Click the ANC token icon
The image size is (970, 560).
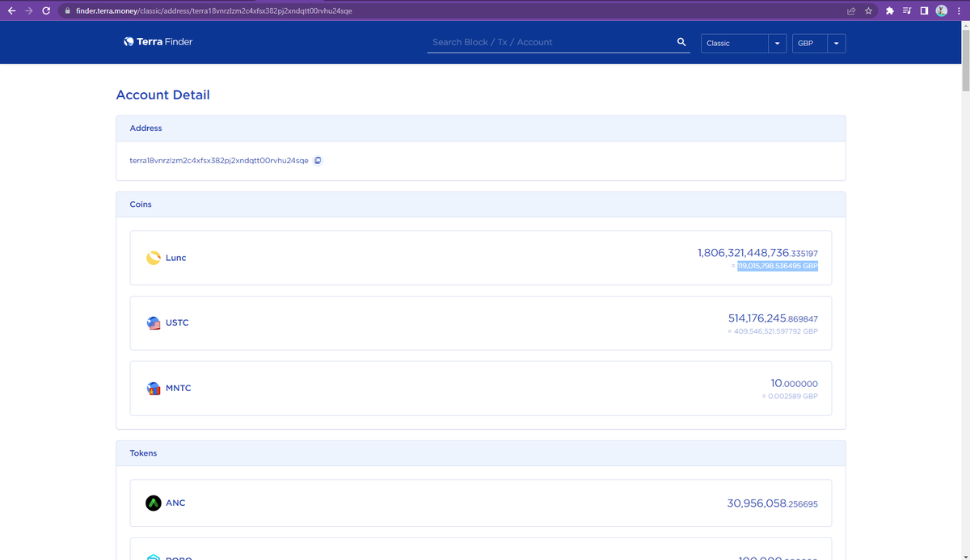(153, 503)
